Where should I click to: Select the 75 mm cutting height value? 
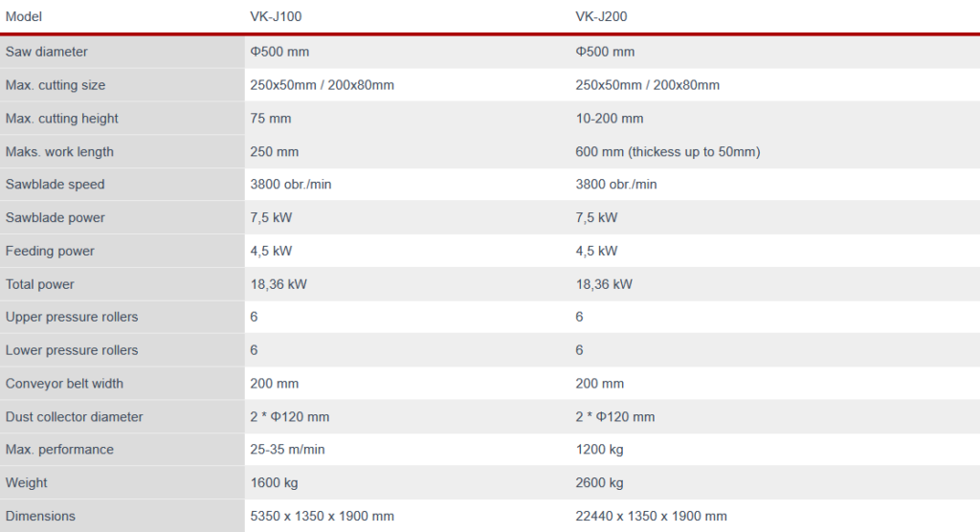pyautogui.click(x=271, y=119)
